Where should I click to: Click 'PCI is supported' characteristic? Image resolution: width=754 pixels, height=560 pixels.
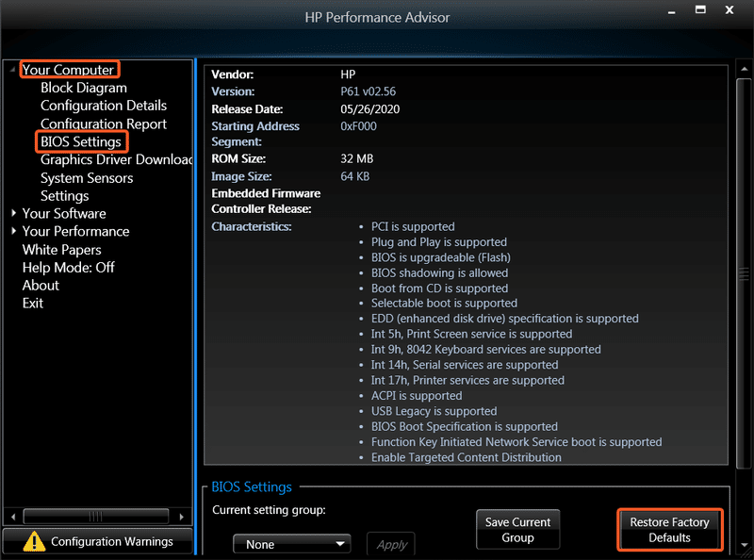pos(413,226)
